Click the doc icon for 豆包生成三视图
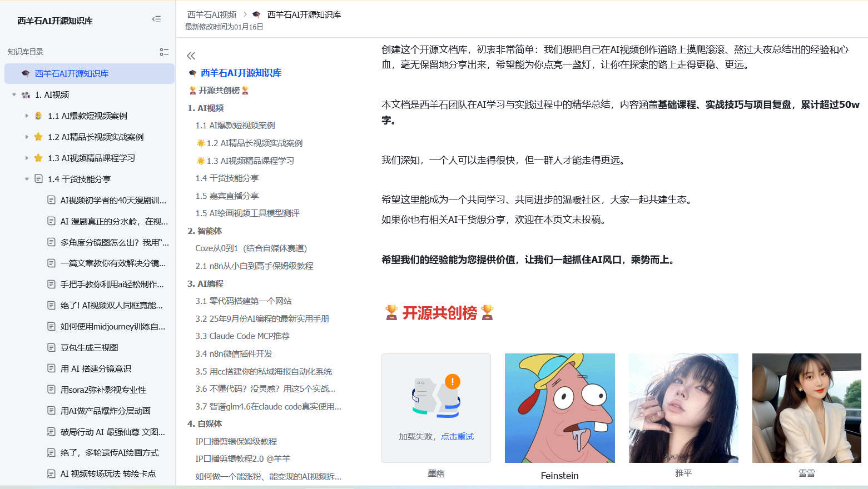This screenshot has height=489, width=868. pyautogui.click(x=51, y=347)
